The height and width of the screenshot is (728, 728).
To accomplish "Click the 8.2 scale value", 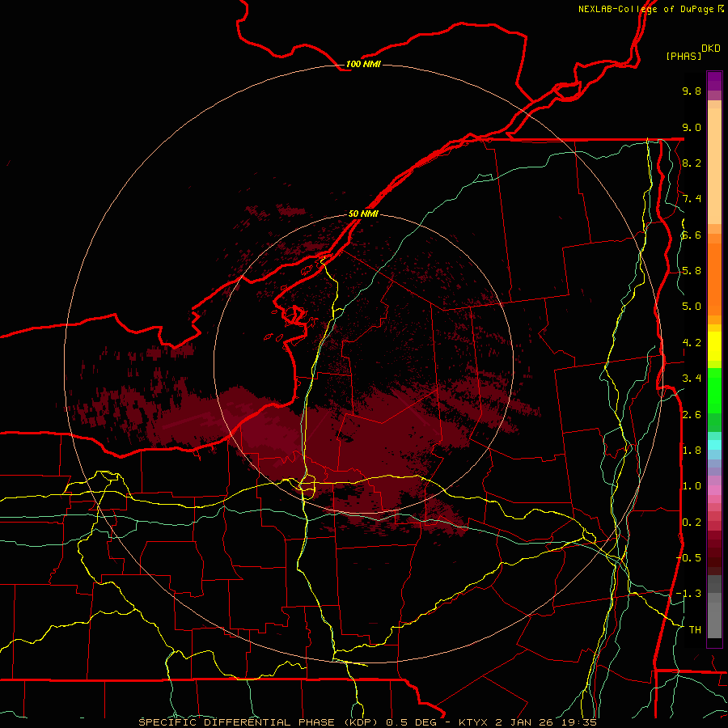I will click(x=692, y=163).
